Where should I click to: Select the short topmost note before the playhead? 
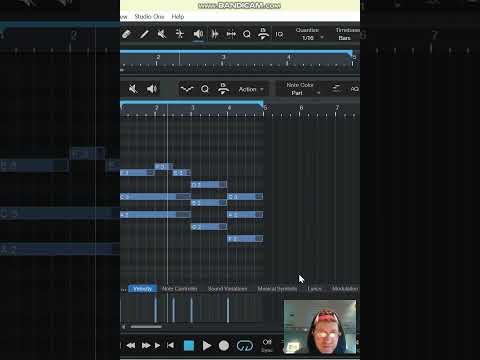click(163, 166)
